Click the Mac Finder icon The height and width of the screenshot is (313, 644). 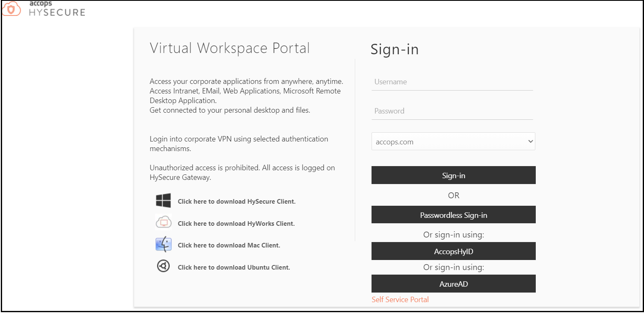(x=163, y=244)
